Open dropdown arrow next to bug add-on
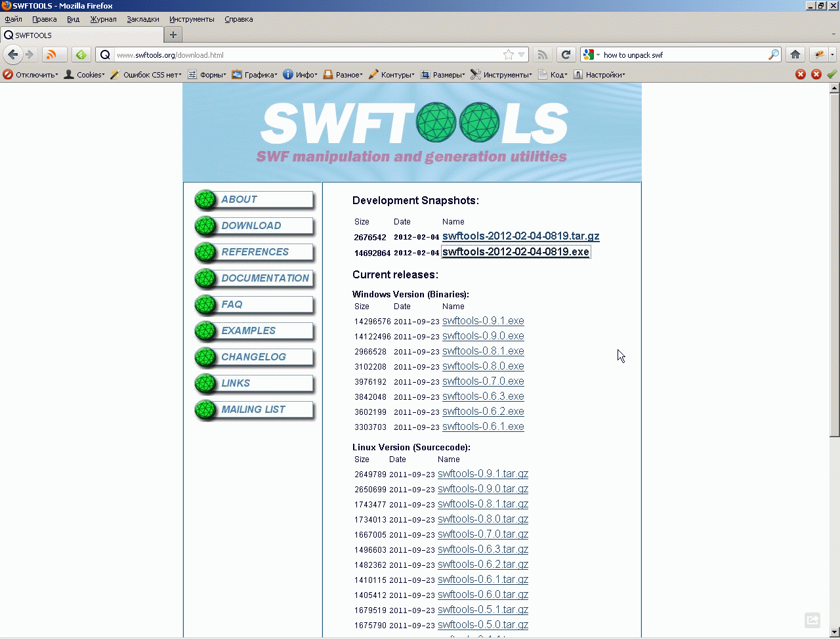840x640 pixels. [833, 54]
